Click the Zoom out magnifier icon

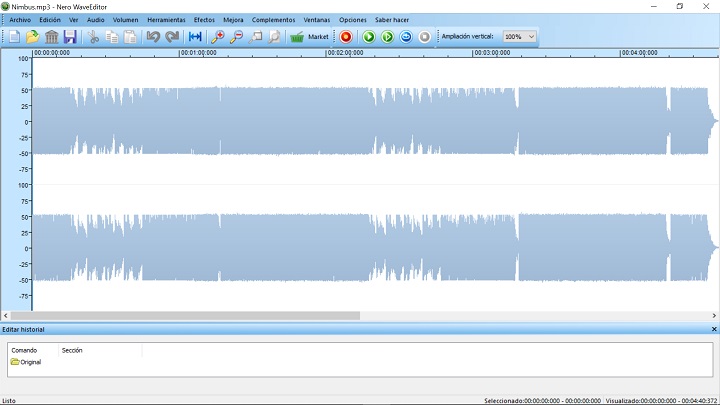[x=236, y=37]
